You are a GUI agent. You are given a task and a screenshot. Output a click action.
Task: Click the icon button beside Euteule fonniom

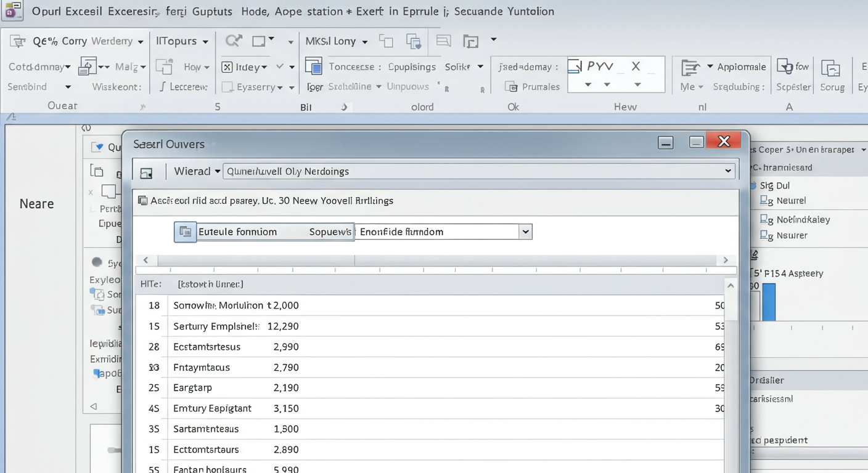(x=185, y=232)
